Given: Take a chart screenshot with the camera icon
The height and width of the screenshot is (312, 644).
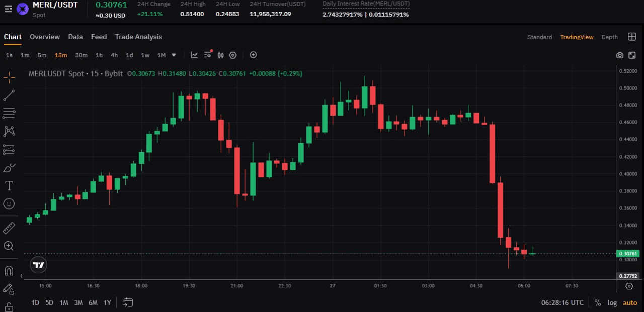Looking at the screenshot, I should tap(620, 55).
